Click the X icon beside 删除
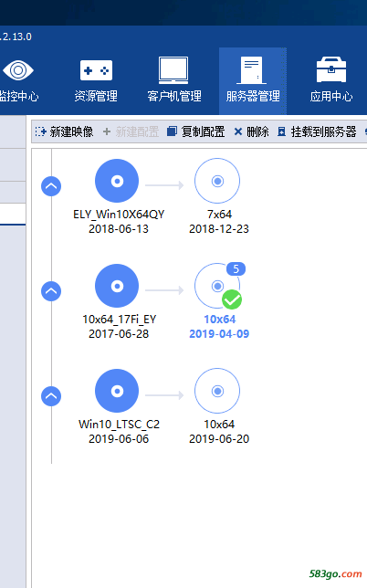Image resolution: width=367 pixels, height=588 pixels. (238, 131)
